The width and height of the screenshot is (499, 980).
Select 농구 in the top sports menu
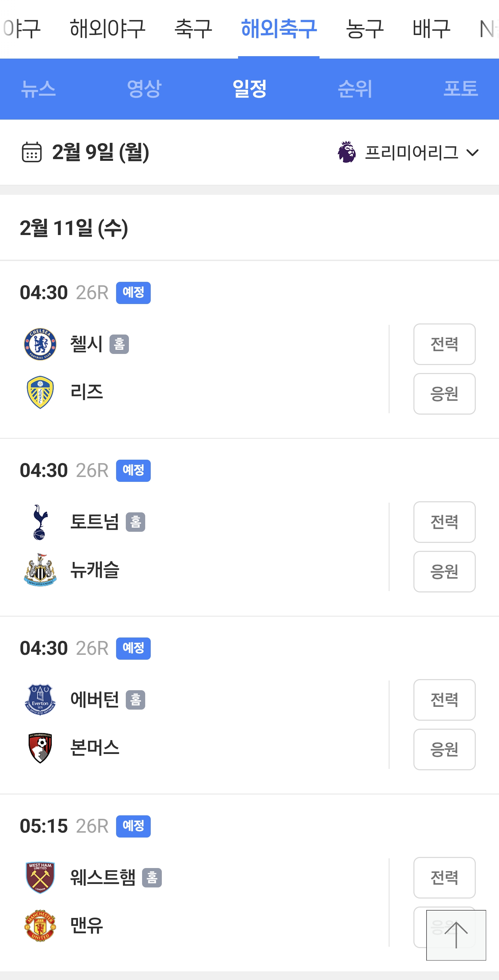[x=365, y=29]
